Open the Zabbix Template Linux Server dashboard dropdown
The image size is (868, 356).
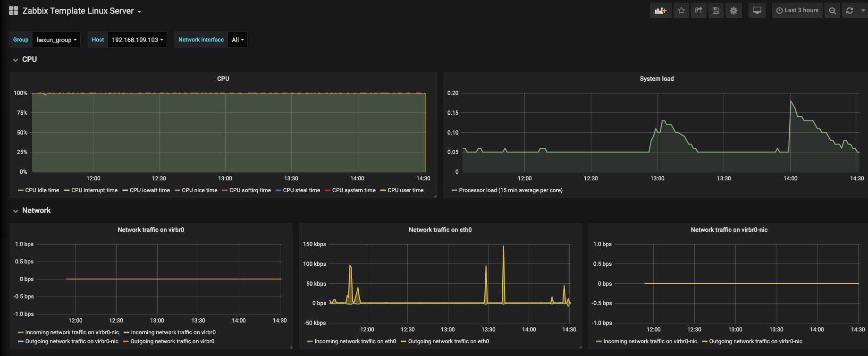pos(82,11)
